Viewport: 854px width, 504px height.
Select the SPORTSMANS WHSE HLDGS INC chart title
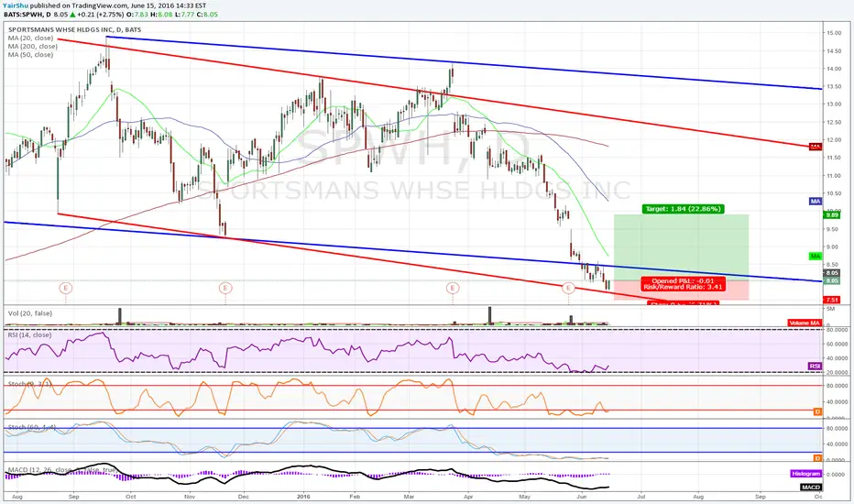(x=74, y=30)
